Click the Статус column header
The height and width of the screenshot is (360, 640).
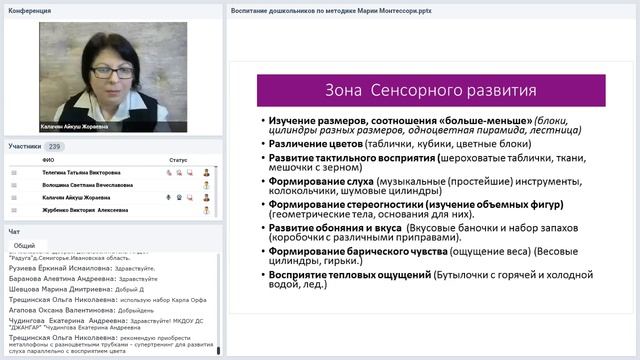click(x=178, y=160)
